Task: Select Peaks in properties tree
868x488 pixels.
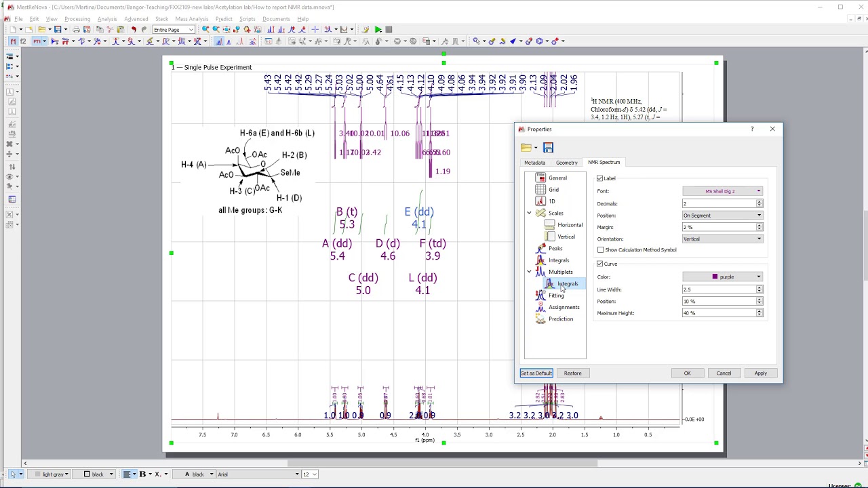Action: pos(555,248)
